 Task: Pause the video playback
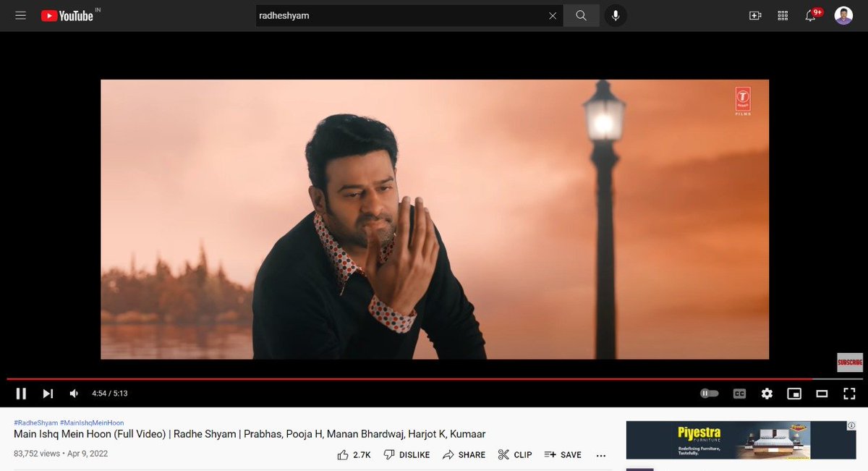21,394
